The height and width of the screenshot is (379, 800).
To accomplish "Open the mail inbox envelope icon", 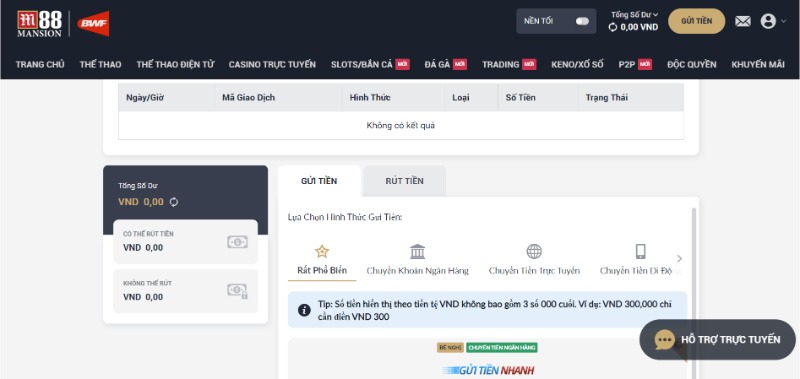I will point(743,21).
